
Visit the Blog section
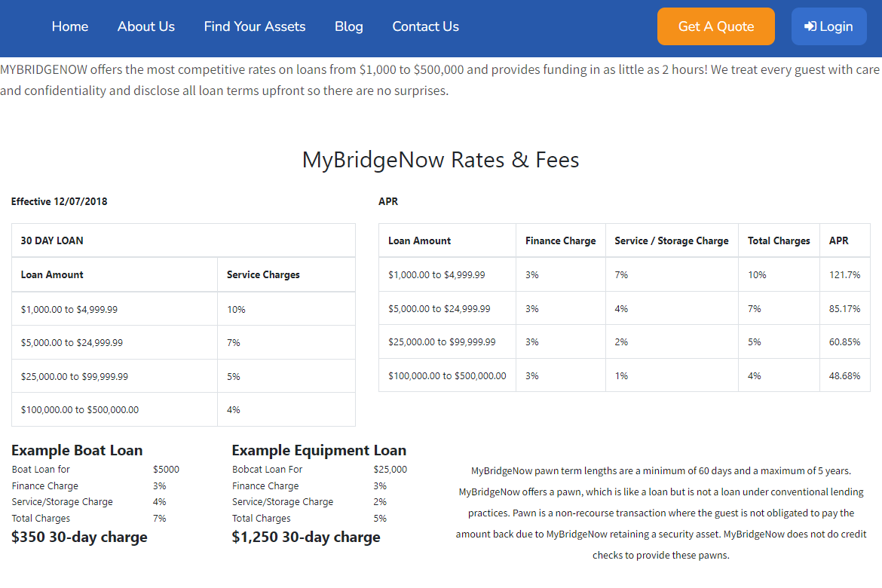tap(349, 26)
